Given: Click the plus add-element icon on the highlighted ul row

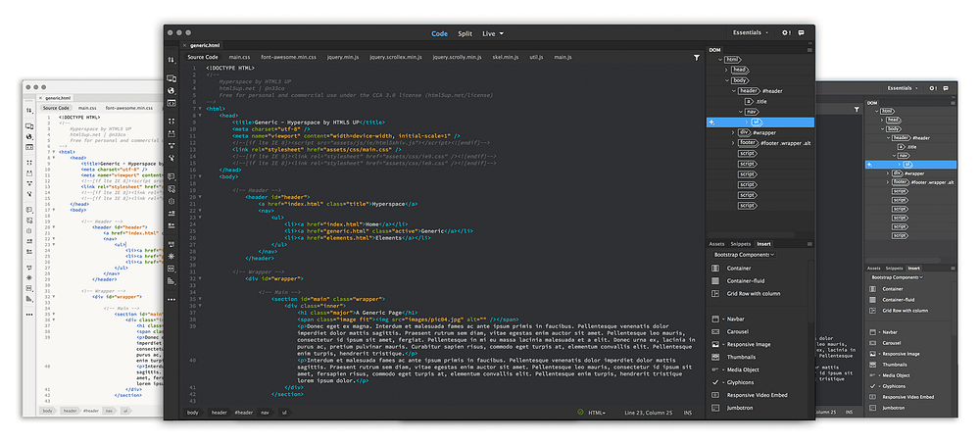Looking at the screenshot, I should click(x=711, y=123).
